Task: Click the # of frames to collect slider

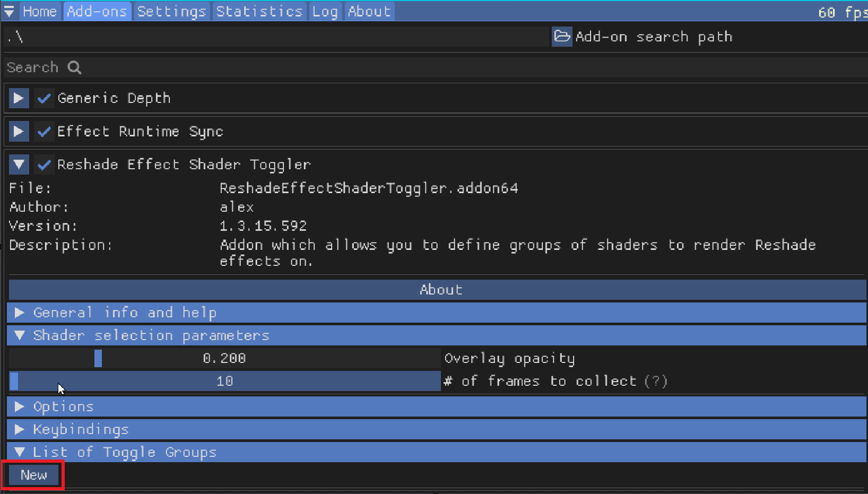Action: tap(225, 381)
